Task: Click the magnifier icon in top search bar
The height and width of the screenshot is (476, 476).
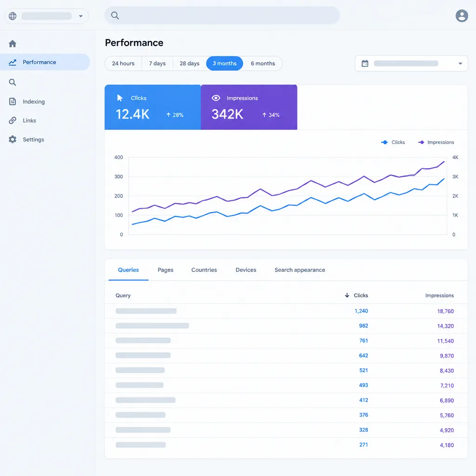Action: (115, 15)
